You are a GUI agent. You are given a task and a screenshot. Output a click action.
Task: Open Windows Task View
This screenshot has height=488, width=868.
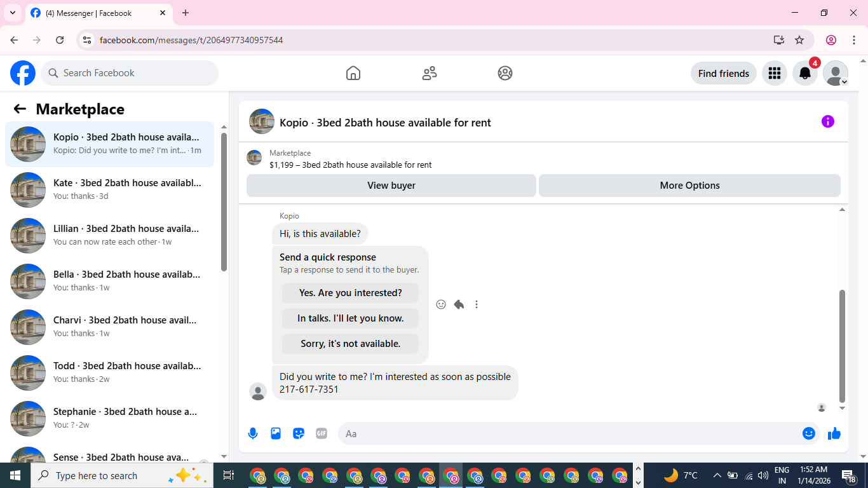[x=229, y=475]
